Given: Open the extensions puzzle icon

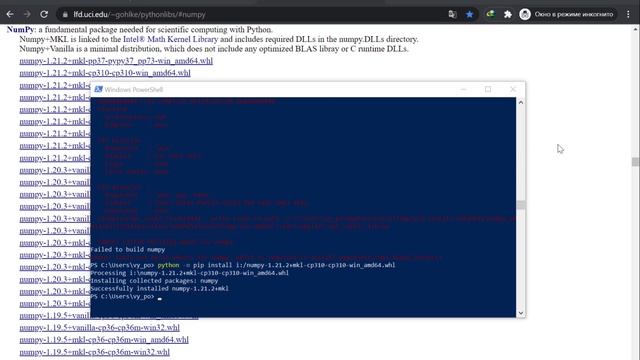Looking at the screenshot, I should (507, 14).
